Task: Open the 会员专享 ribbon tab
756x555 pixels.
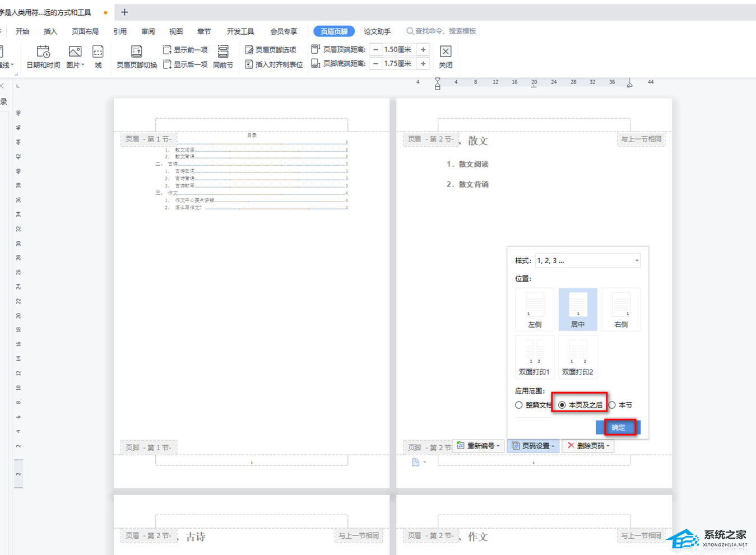Action: click(x=284, y=31)
